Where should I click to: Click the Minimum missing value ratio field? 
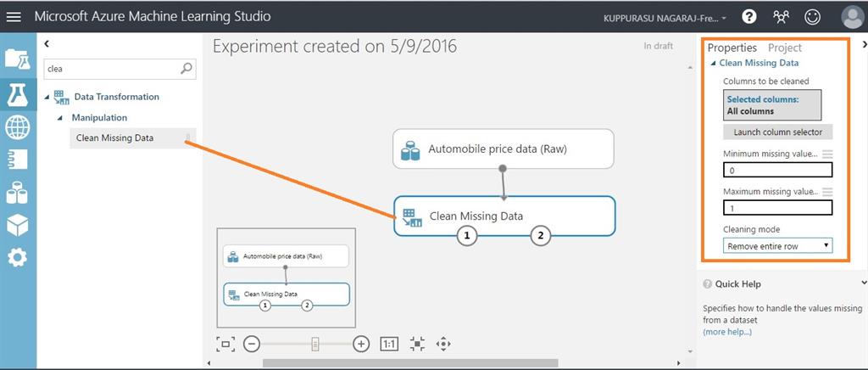[x=777, y=170]
